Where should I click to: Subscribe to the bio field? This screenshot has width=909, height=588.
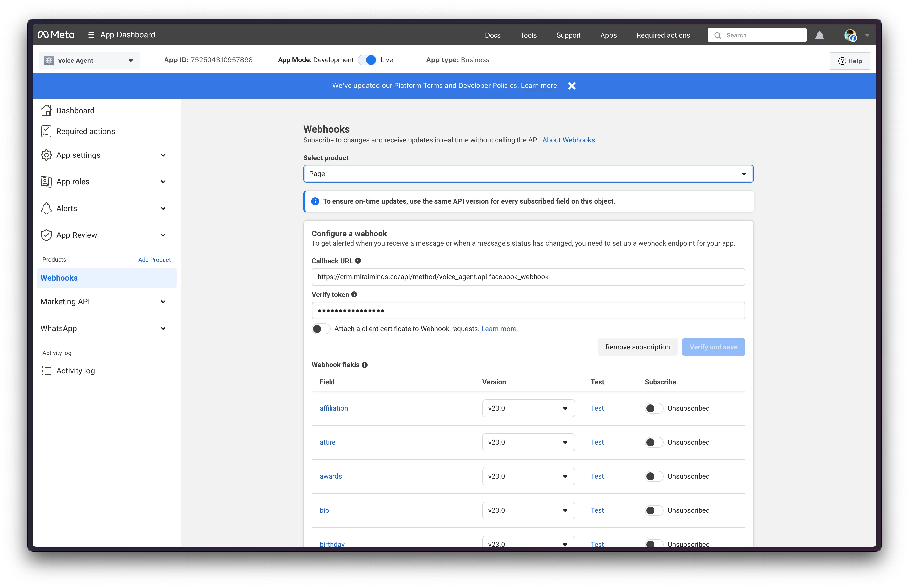[654, 510]
